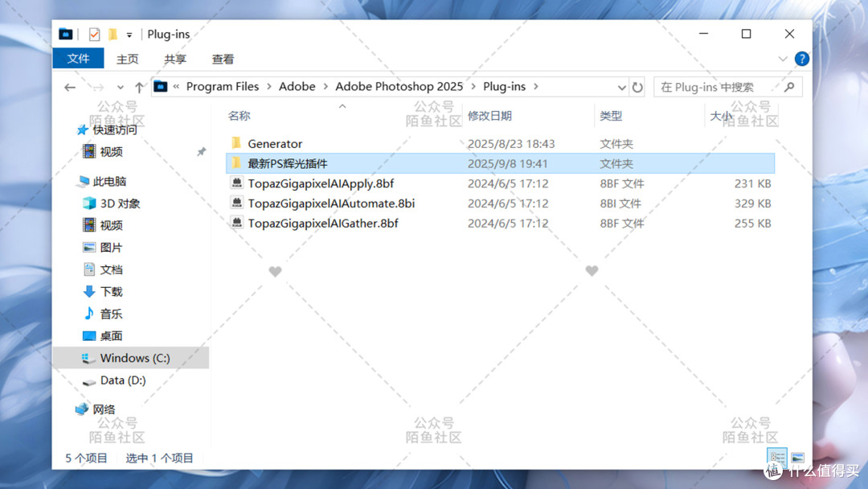
Task: Switch to the 共享 ribbon tab
Action: pyautogui.click(x=175, y=59)
